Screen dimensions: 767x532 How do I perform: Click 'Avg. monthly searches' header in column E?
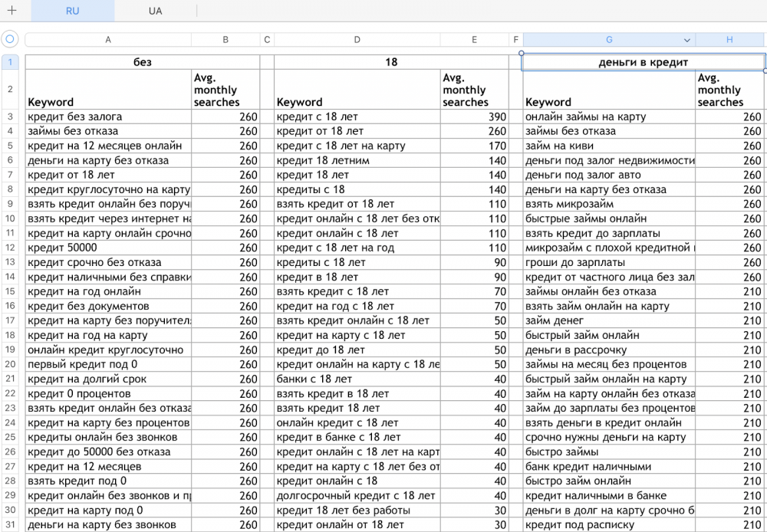[x=474, y=90]
